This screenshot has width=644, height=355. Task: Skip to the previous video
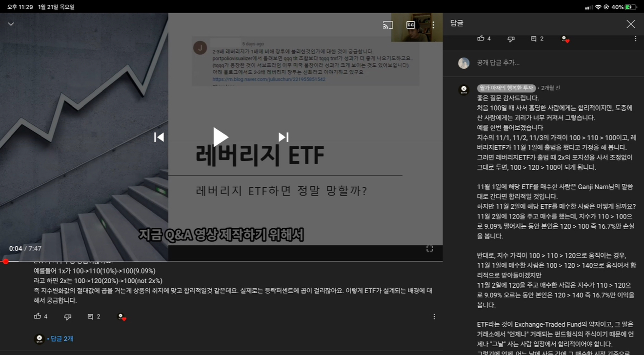pyautogui.click(x=159, y=137)
